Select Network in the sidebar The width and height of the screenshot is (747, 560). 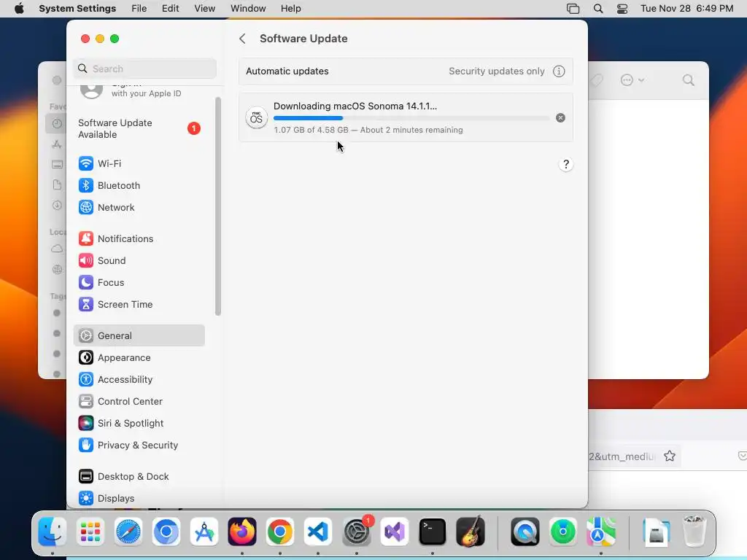click(x=139, y=207)
